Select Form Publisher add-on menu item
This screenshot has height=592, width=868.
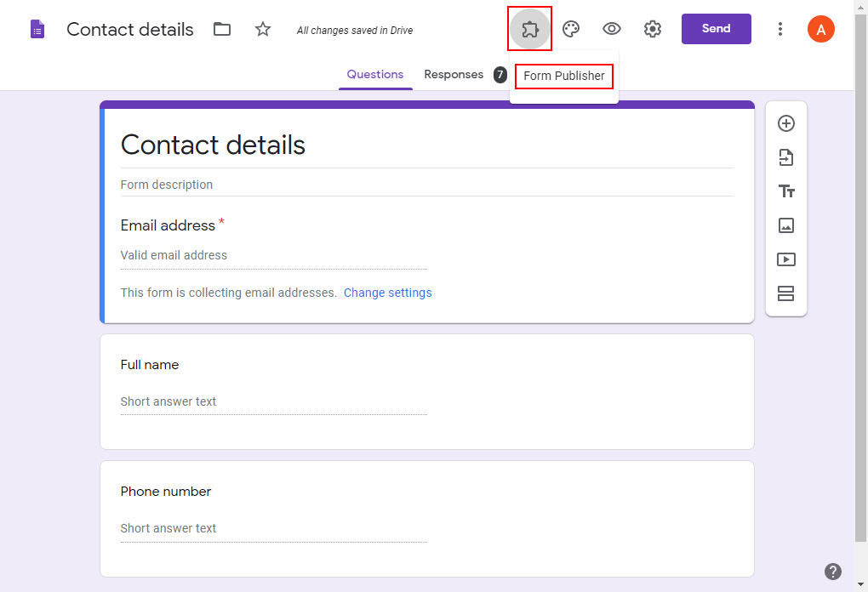point(564,76)
